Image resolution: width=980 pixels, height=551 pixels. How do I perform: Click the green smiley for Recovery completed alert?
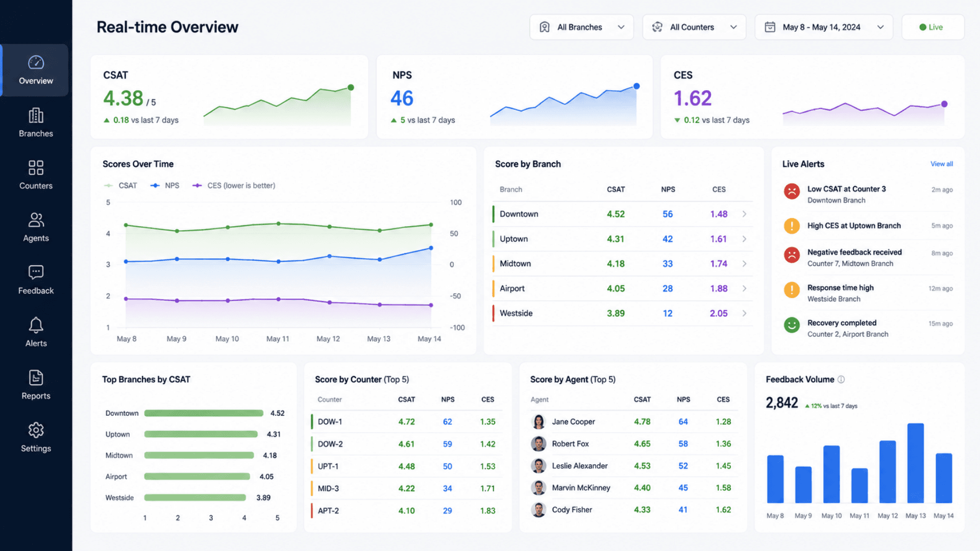[792, 325]
